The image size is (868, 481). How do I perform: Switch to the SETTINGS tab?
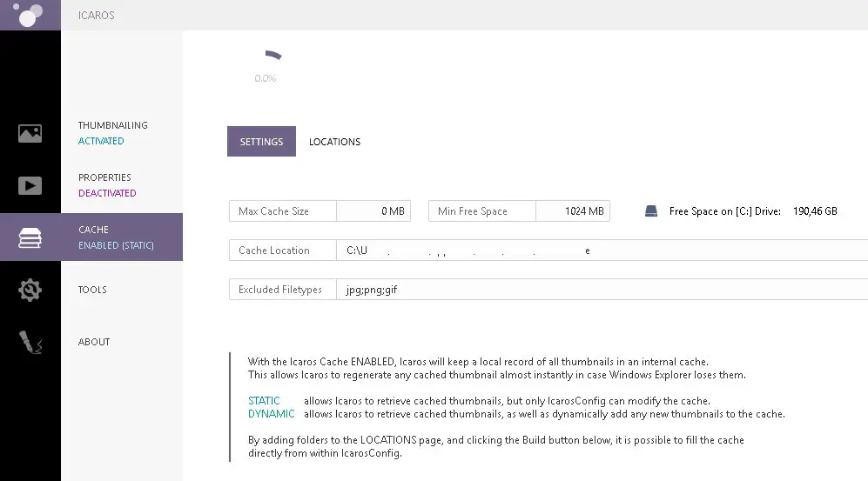pyautogui.click(x=261, y=142)
